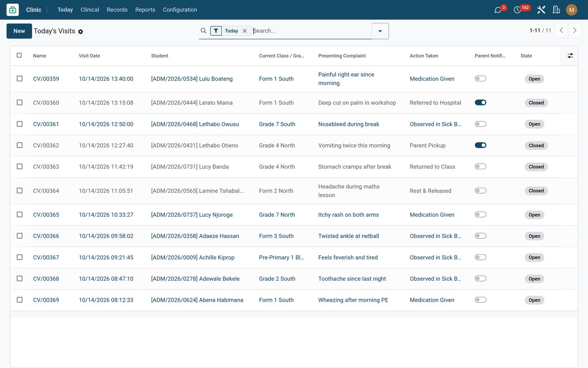Click the 'Pre-Primary 1 Bl...' class cell
This screenshot has height=368, width=588.
pyautogui.click(x=282, y=258)
